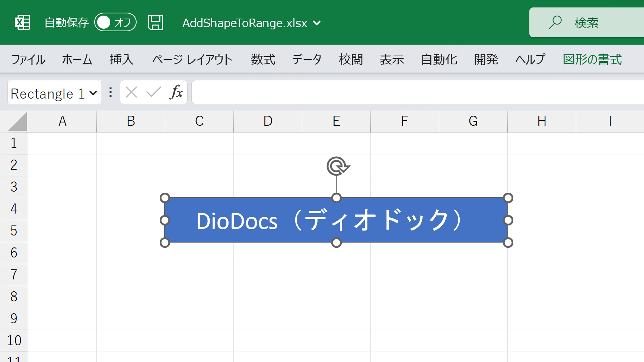Click the shape's bottom-middle resize handle
Image resolution: width=644 pixels, height=362 pixels.
[x=337, y=243]
